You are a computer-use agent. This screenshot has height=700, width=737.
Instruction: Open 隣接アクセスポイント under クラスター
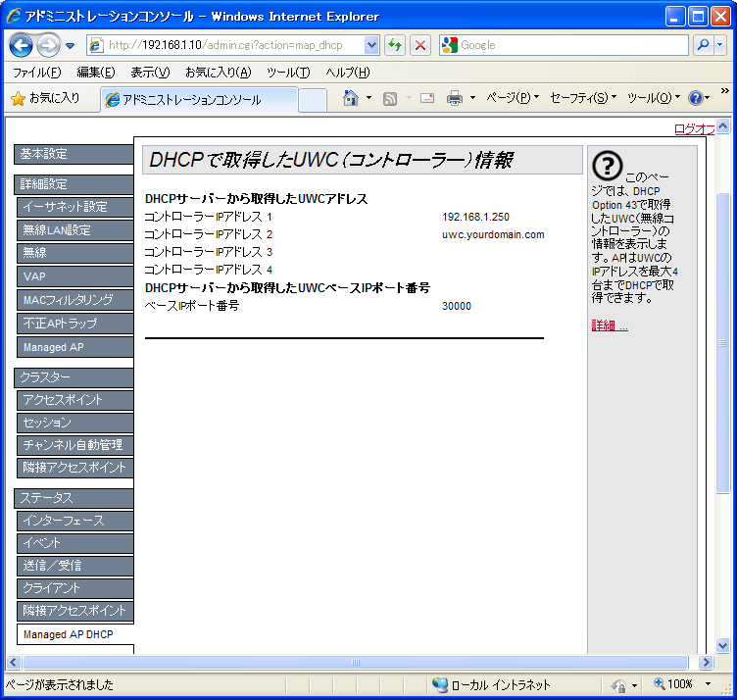coord(75,468)
